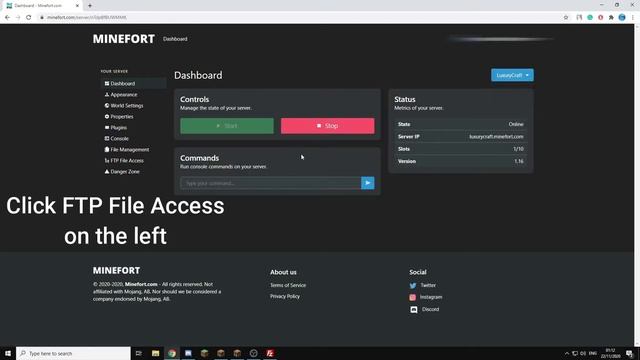The height and width of the screenshot is (360, 640).
Task: Open notification center in system tray
Action: [x=630, y=353]
